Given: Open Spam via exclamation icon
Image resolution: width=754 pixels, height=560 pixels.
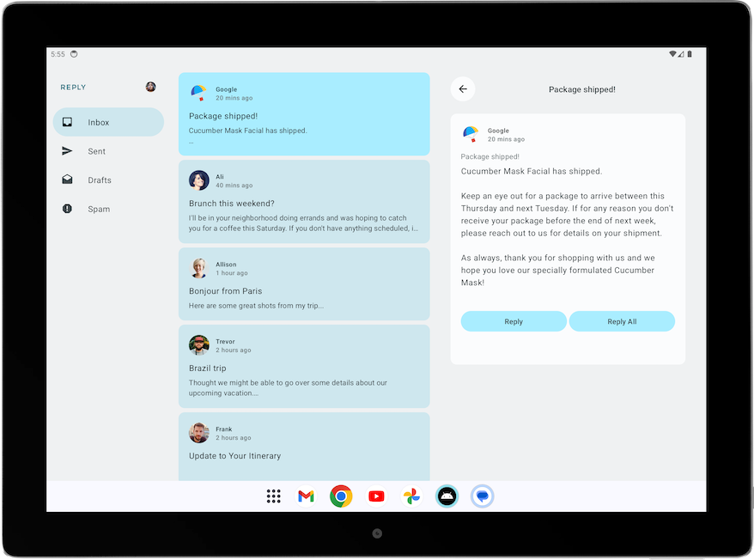Looking at the screenshot, I should (67, 209).
